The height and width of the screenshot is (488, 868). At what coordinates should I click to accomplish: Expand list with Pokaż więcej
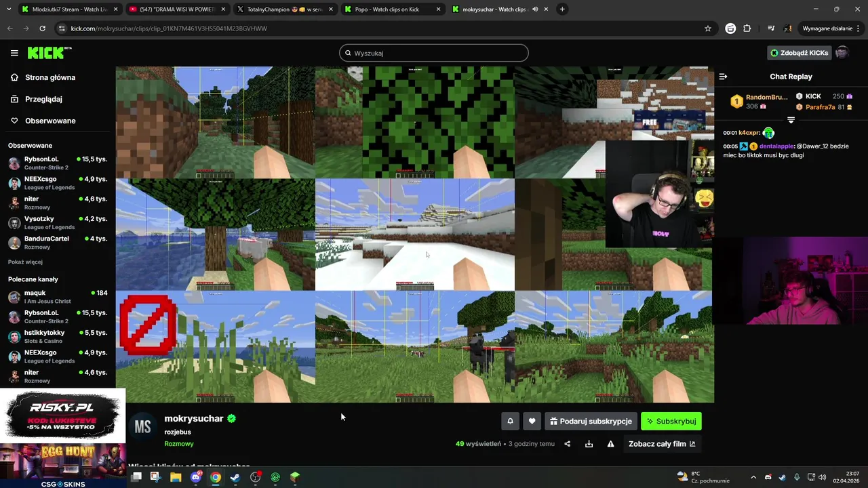point(25,262)
